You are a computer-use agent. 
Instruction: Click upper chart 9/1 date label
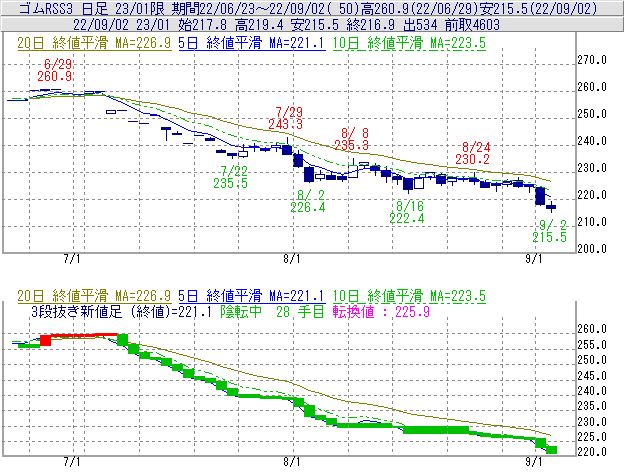pos(534,259)
